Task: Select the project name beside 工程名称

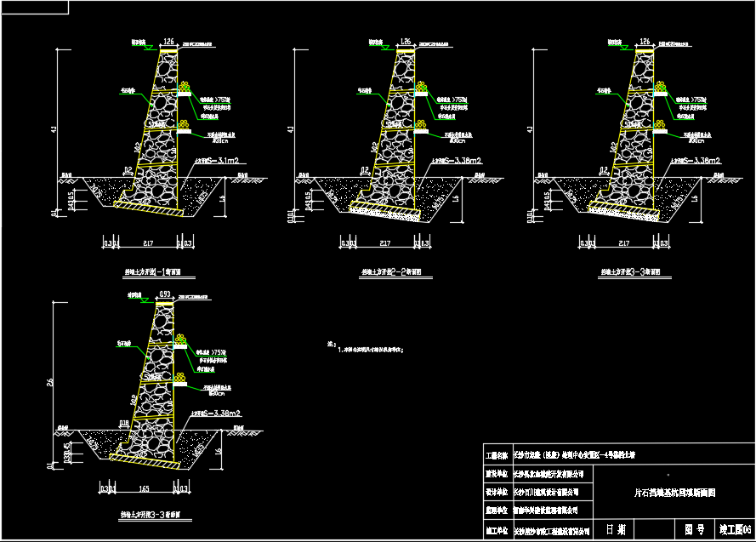Action: click(574, 454)
